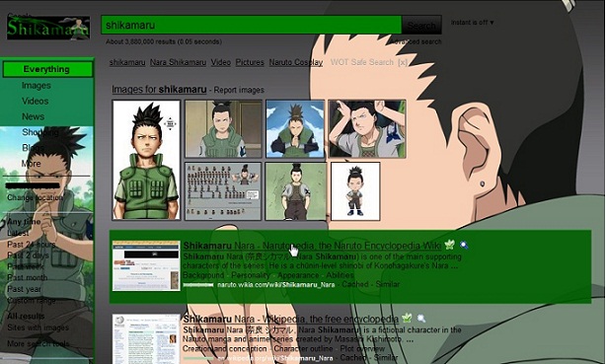Click the Video related search link
This screenshot has width=606, height=364.
coord(221,62)
